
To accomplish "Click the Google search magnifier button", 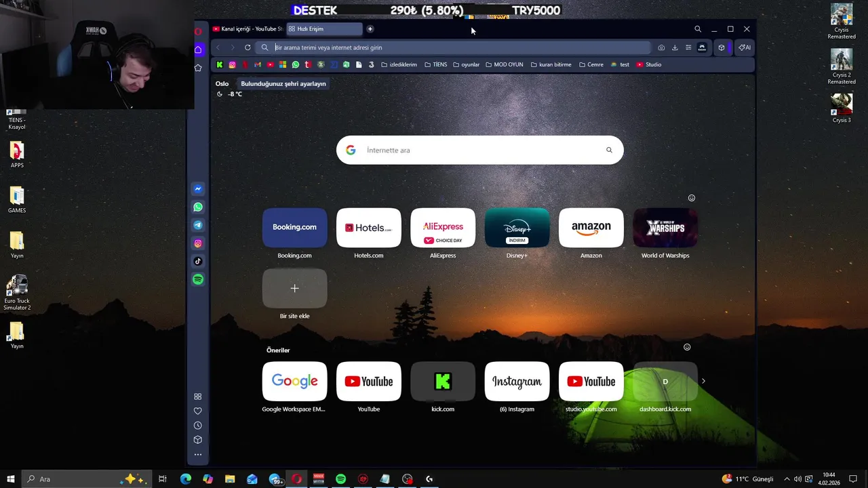I will 609,150.
